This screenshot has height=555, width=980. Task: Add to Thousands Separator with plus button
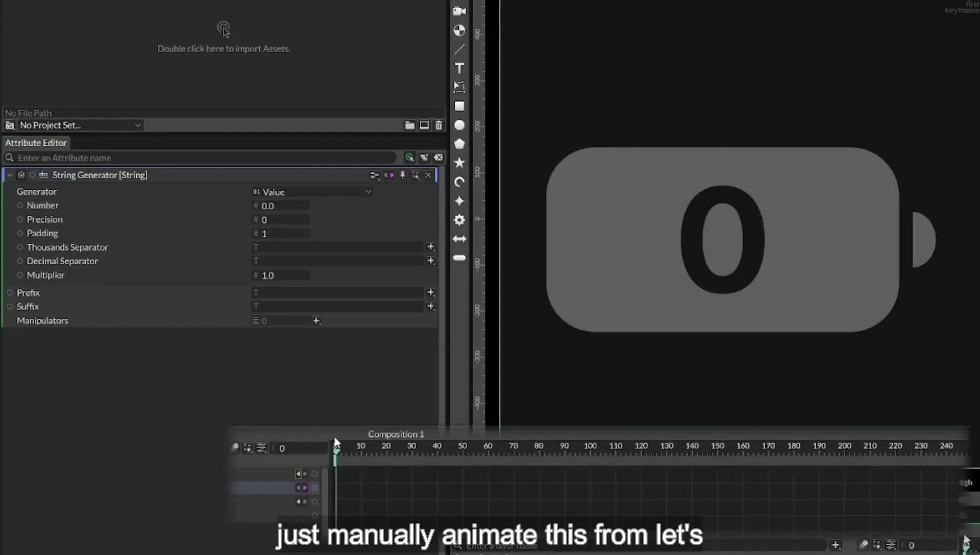[x=431, y=247]
